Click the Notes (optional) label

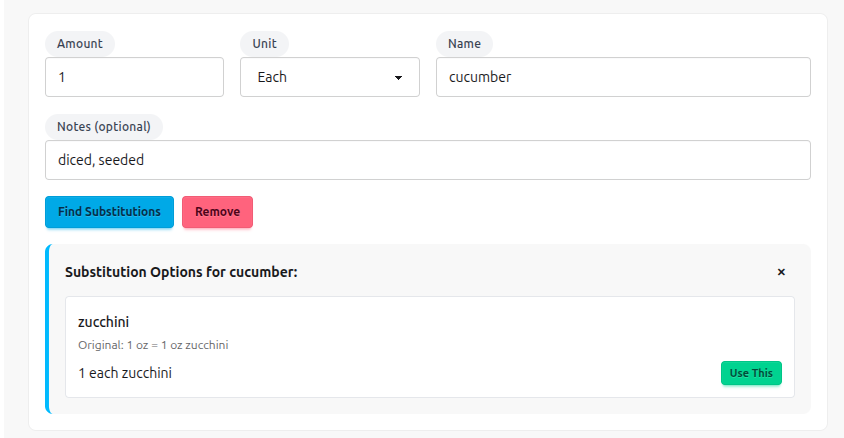[x=104, y=127]
